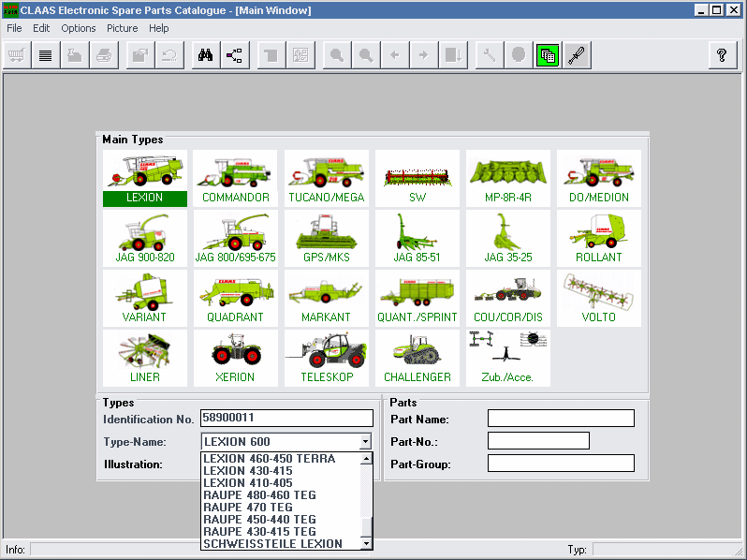Click the Part Name input field

click(561, 419)
